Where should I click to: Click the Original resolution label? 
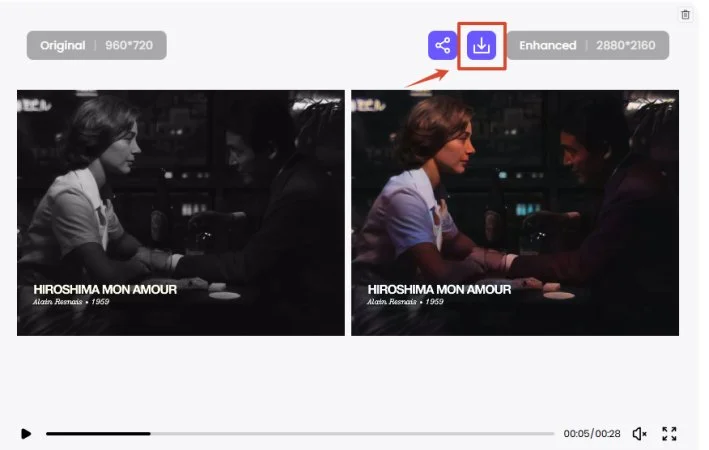[96, 45]
